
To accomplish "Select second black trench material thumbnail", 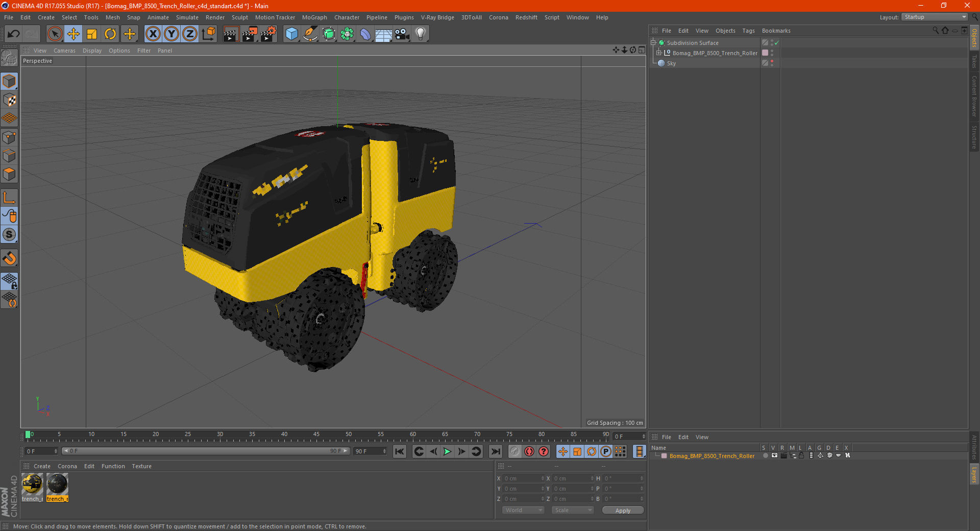I will pos(57,485).
